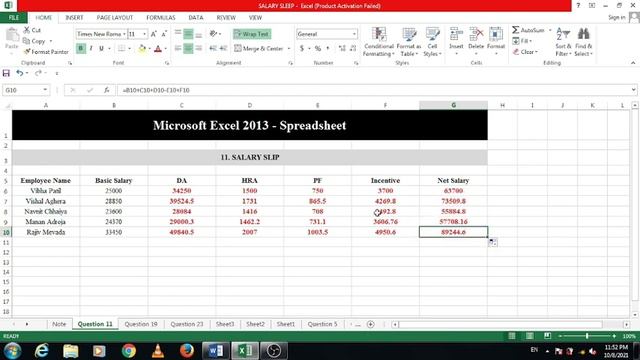Toggle Italic formatting
Image resolution: width=640 pixels, height=360 pixels.
91,49
